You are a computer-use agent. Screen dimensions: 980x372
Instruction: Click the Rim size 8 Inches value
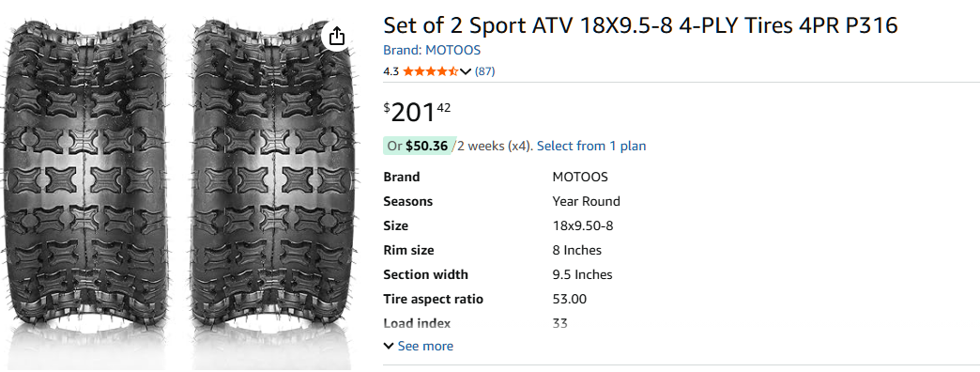[577, 250]
